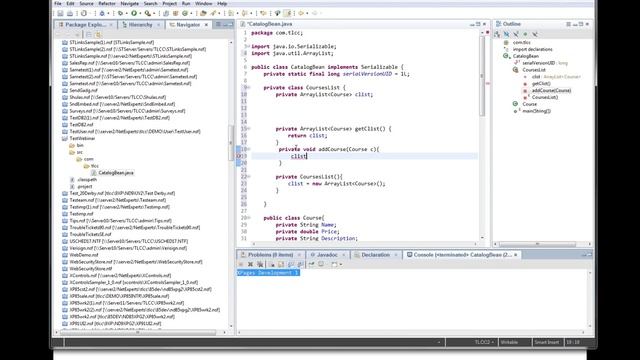Switch to the Package Explorer tab
Screen dimensions: 640x360
point(85,25)
